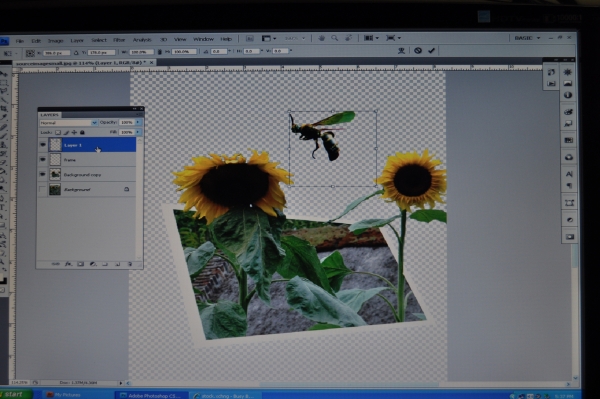Toggle lock transparent pixels
The height and width of the screenshot is (399, 600).
point(58,132)
